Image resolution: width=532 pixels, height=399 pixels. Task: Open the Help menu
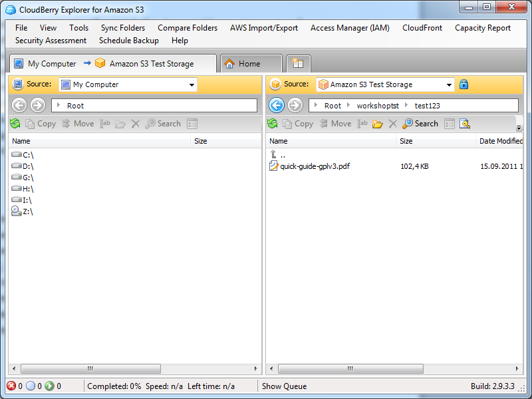click(x=180, y=41)
